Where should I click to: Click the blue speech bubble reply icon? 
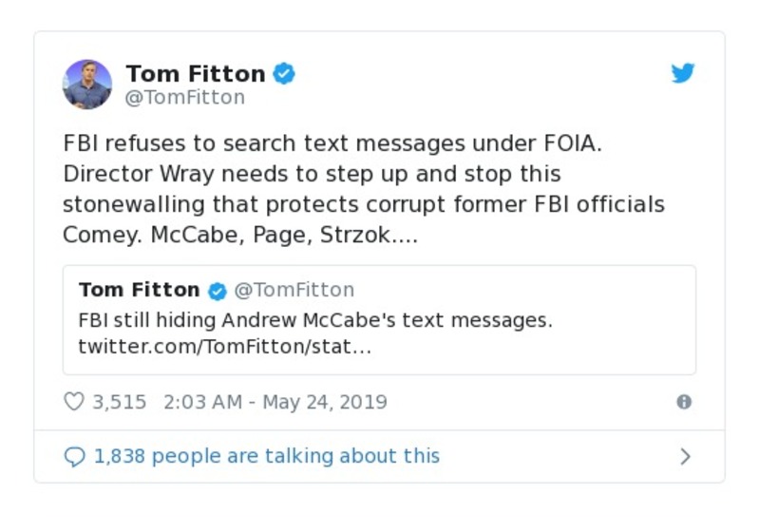pos(74,457)
